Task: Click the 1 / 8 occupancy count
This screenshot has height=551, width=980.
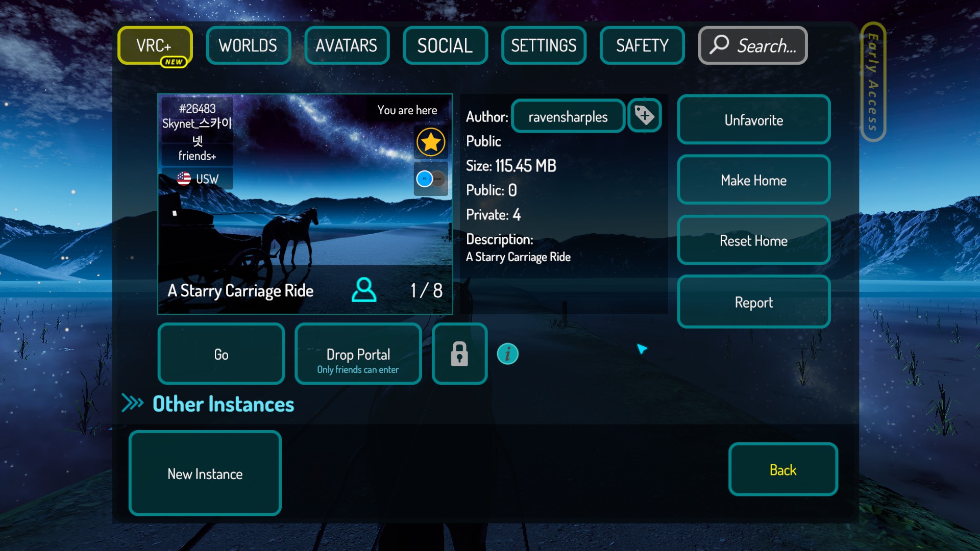Action: coord(427,290)
